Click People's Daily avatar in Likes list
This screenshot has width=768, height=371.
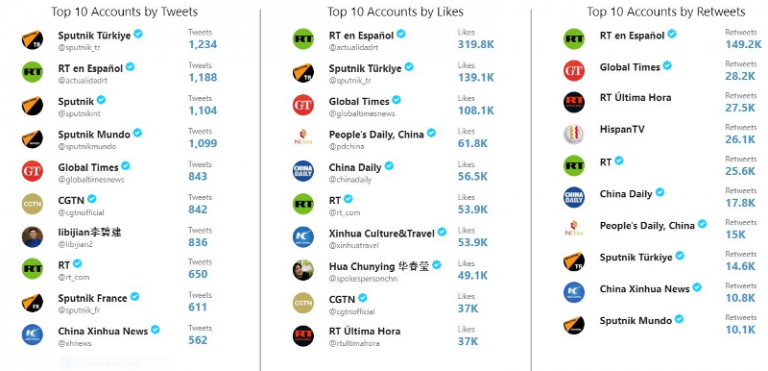point(303,138)
